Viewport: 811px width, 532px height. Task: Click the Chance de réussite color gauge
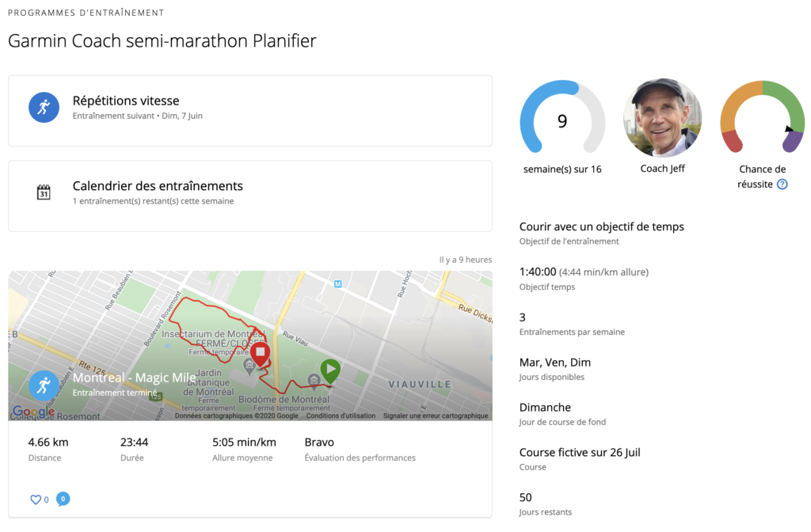point(763,116)
